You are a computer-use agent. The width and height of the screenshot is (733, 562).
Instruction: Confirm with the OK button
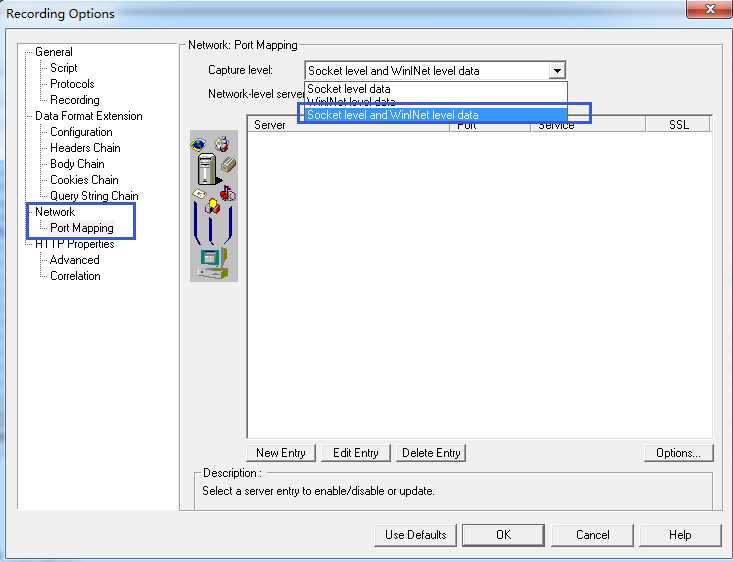503,534
